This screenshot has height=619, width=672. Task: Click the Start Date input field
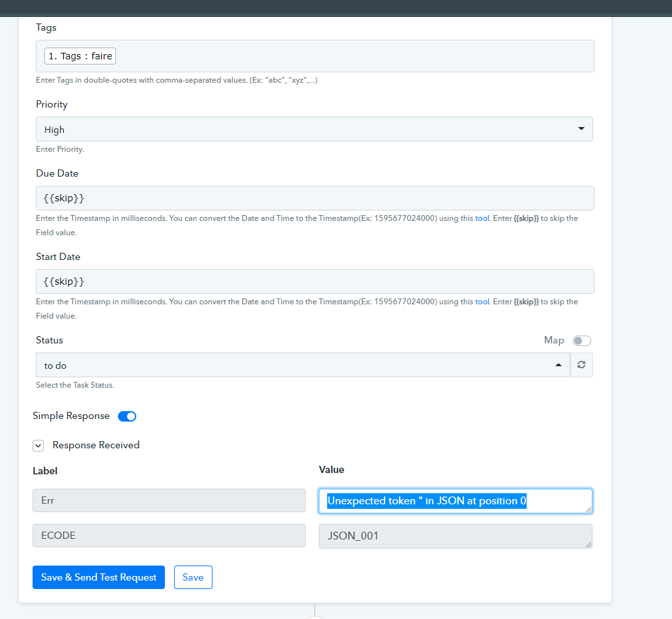pos(315,281)
